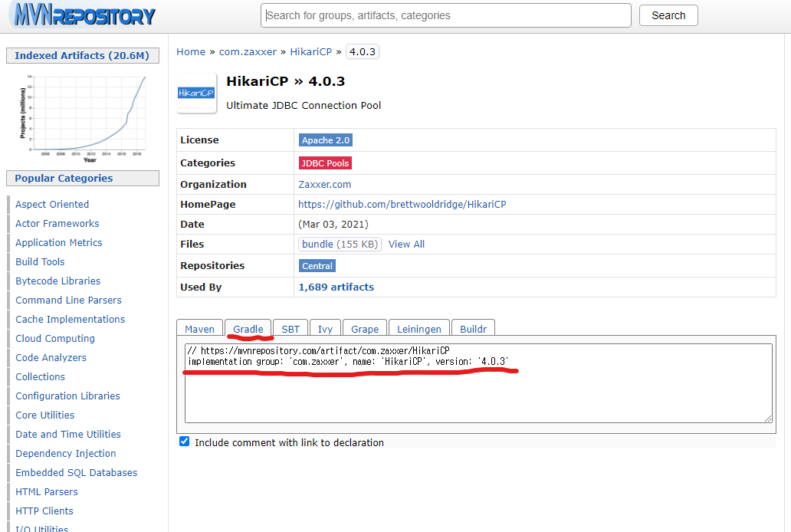
Task: Click the JDBC Pools category badge
Action: click(325, 163)
